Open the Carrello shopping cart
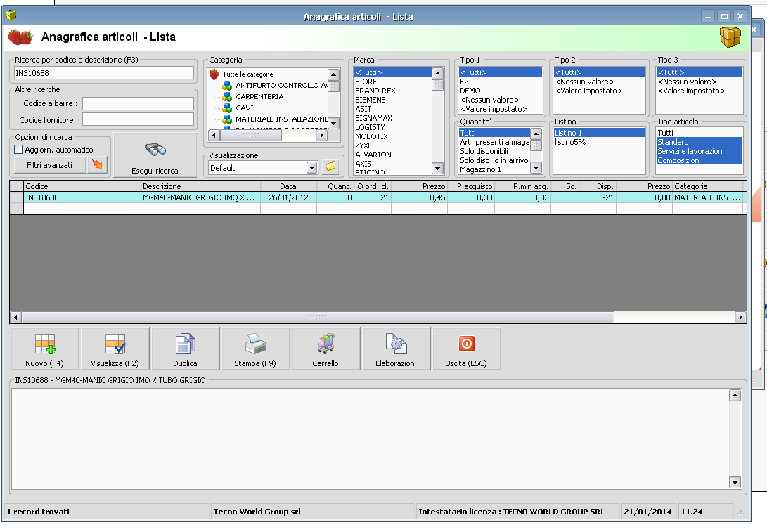 [326, 344]
